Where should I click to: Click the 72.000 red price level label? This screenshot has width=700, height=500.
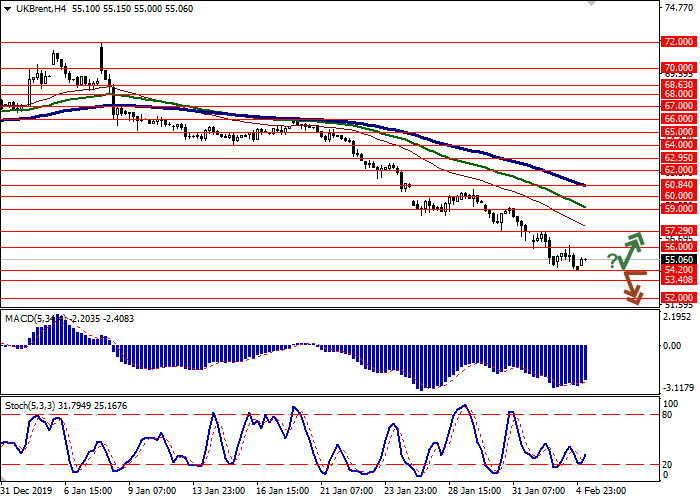[x=678, y=43]
